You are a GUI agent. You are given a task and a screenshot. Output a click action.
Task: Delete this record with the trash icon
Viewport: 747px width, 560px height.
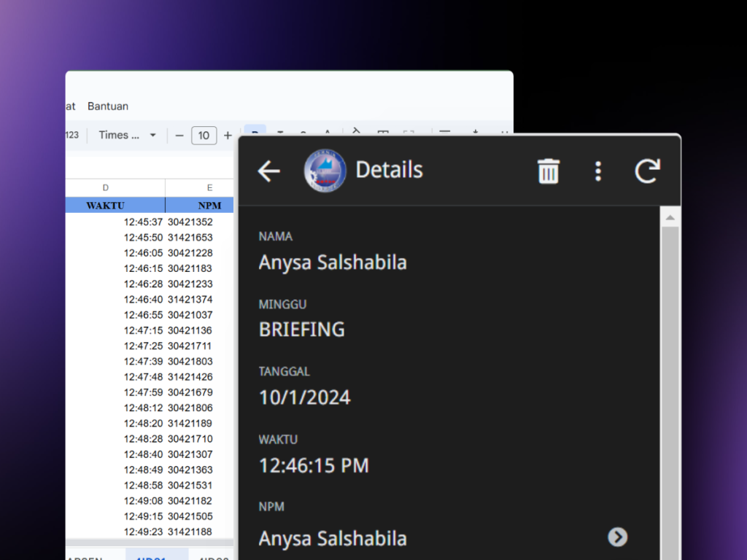(548, 171)
